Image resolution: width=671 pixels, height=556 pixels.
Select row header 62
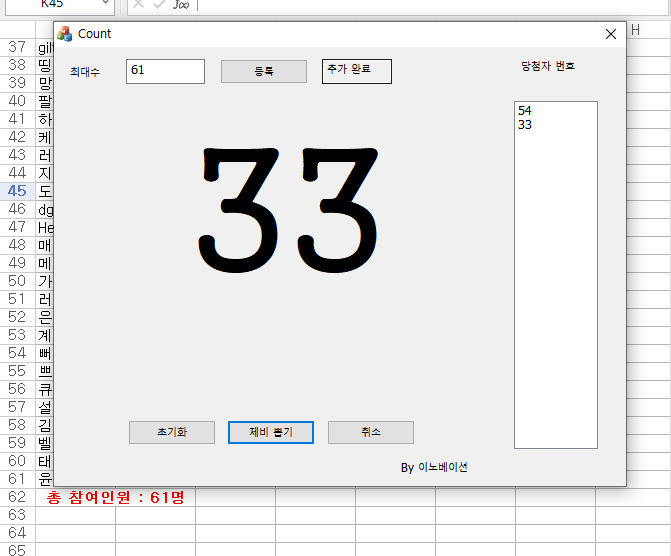pos(17,497)
